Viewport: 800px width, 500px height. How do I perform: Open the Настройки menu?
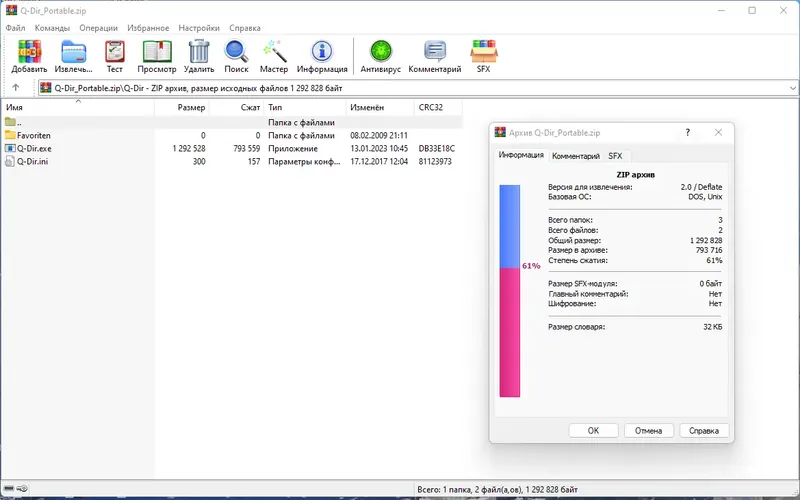click(199, 28)
